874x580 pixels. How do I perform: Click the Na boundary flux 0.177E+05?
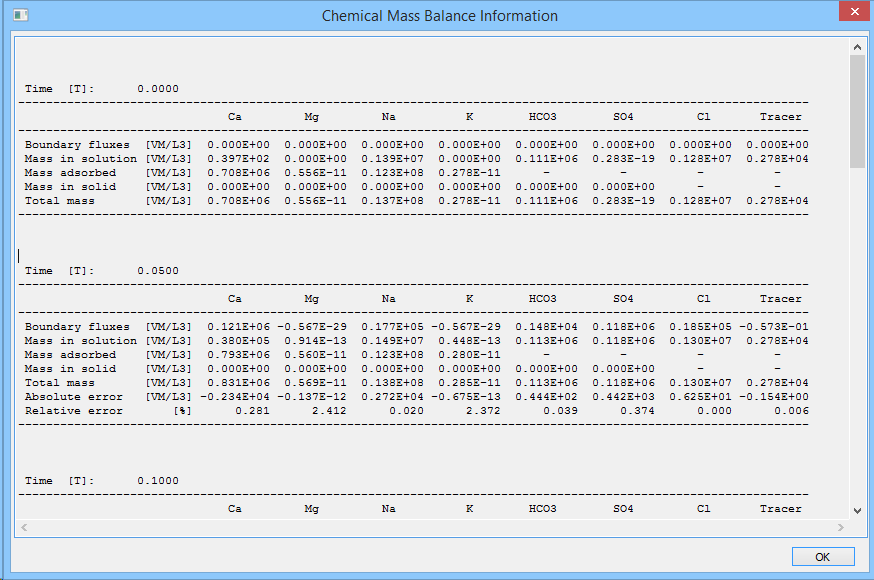tap(392, 326)
